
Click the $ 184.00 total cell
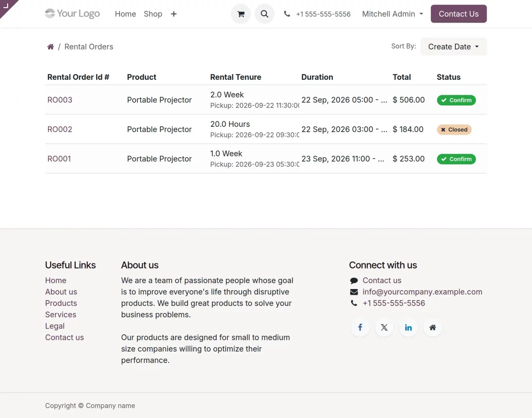(x=408, y=129)
